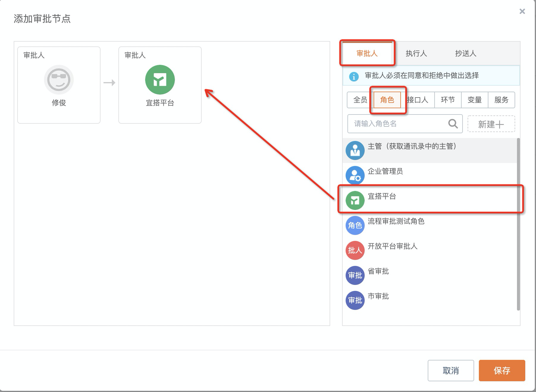Select the 角色 filter tab
Screen dimensions: 536x392
[x=387, y=100]
